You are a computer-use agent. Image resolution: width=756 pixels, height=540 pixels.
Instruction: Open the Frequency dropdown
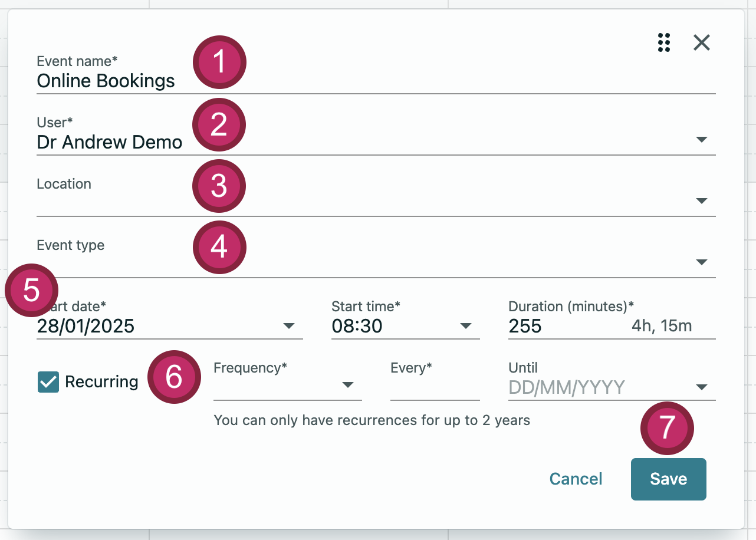pyautogui.click(x=348, y=386)
